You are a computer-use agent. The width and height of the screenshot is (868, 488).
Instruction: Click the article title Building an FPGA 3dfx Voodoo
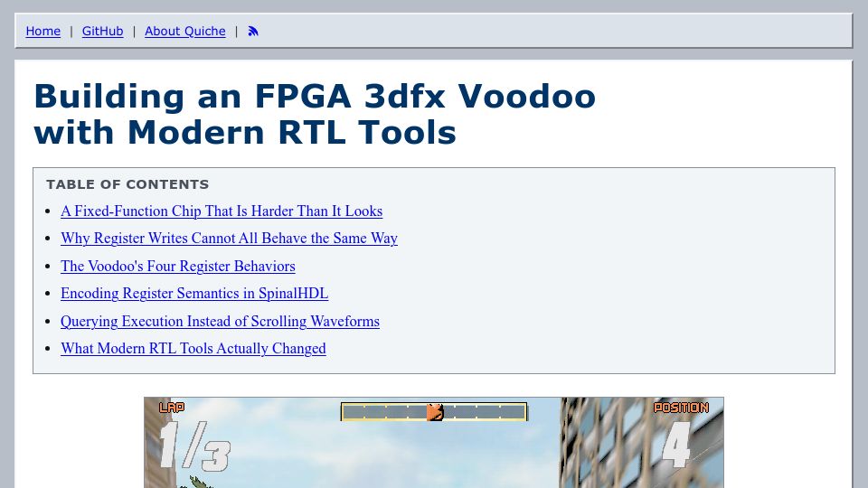point(315,115)
